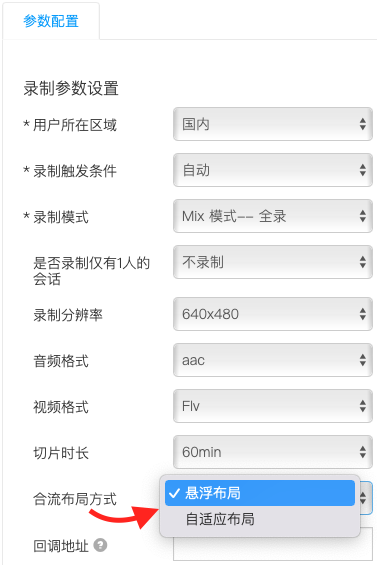Open the 音频格式 dropdown
377x565 pixels.
273,360
